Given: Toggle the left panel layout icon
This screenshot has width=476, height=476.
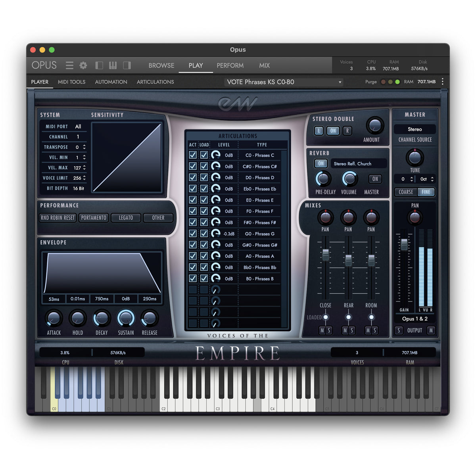Looking at the screenshot, I should click(x=99, y=65).
